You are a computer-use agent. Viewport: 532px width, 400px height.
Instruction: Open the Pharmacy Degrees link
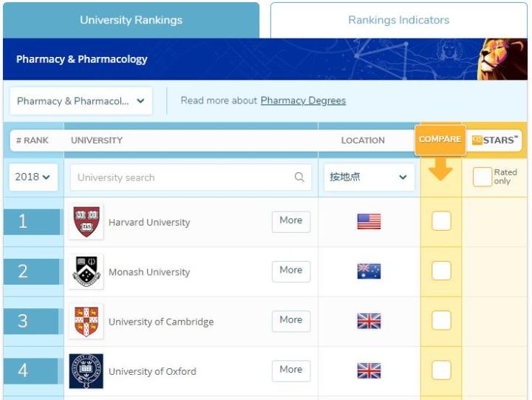point(304,101)
